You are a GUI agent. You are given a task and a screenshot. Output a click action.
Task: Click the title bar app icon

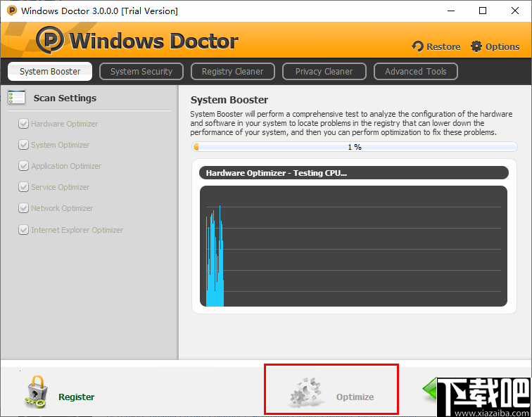[x=11, y=11]
